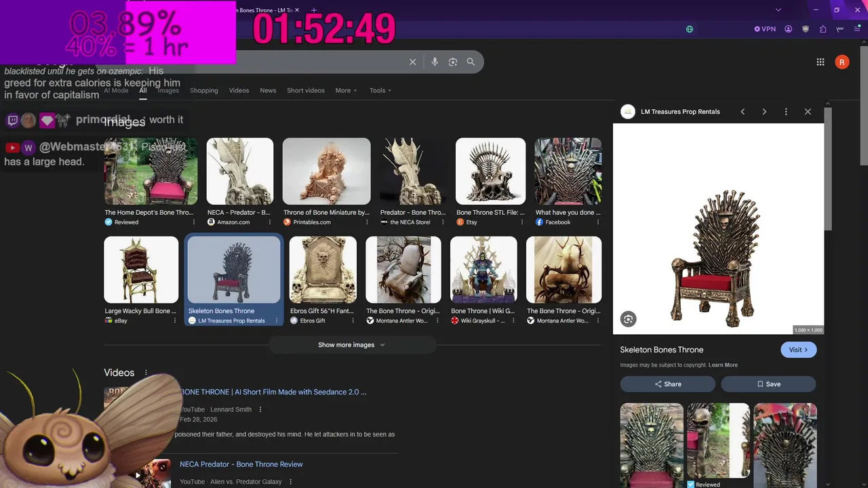
Task: Open the browser profile icon
Action: point(789,29)
